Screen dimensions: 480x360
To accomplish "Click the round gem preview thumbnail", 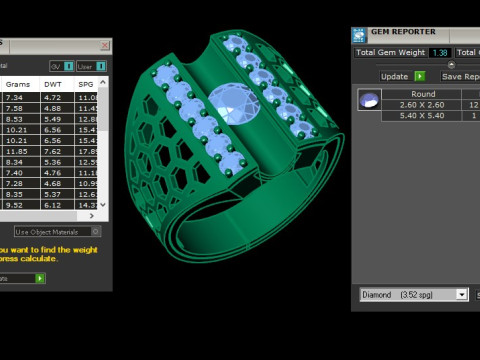I will (369, 99).
